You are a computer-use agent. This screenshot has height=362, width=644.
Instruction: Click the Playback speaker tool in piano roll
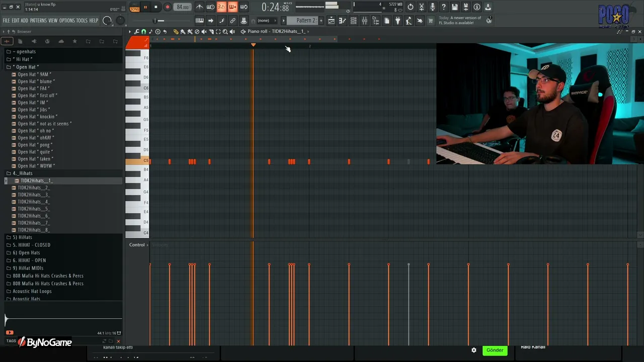point(232,31)
